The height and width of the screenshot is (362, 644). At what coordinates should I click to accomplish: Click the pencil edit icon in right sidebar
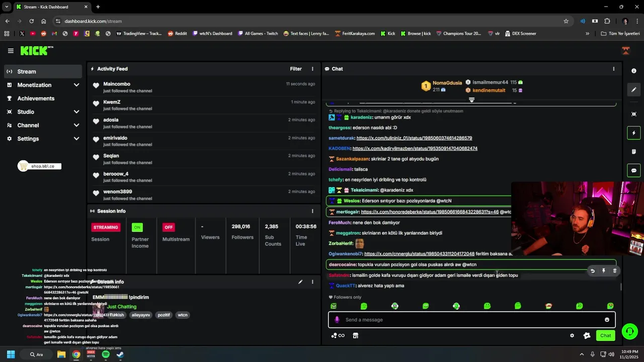[x=634, y=90]
